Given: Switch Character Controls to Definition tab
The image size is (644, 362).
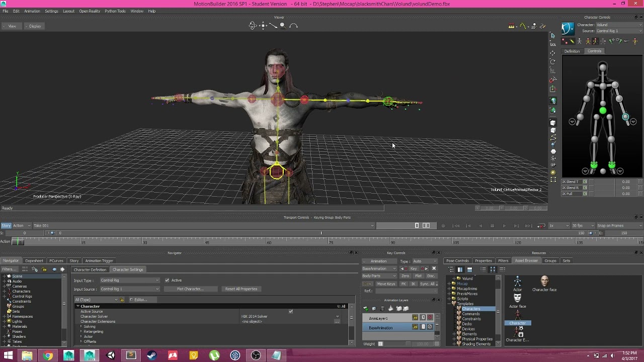Looking at the screenshot, I should (572, 51).
